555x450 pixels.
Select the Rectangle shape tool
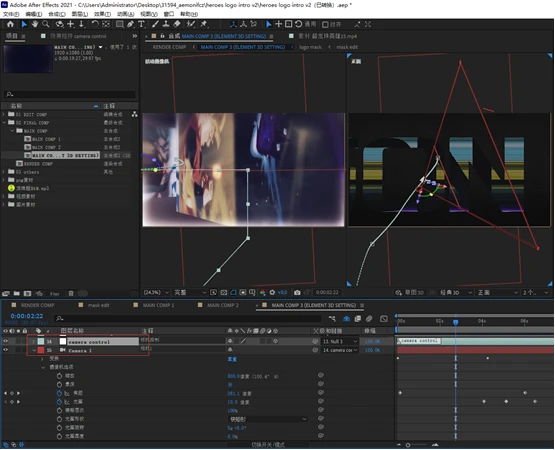click(x=120, y=24)
